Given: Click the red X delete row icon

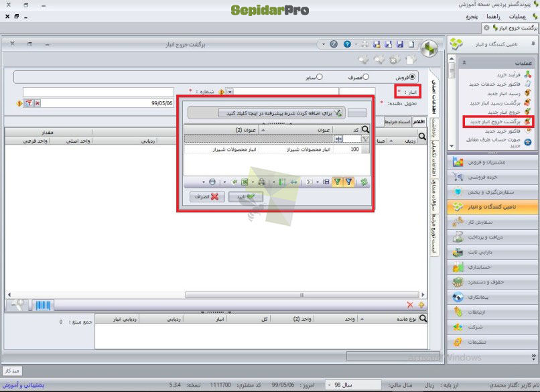Looking at the screenshot, I should coord(409,305).
